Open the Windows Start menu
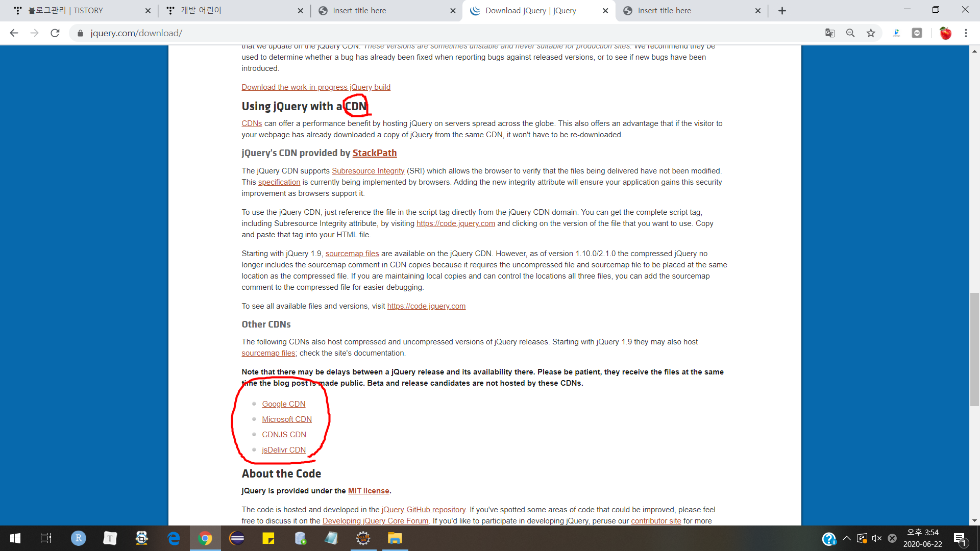 [15, 538]
